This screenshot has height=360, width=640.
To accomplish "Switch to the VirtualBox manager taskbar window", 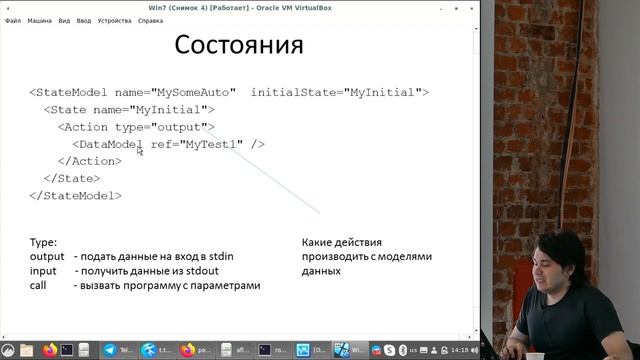I will [x=312, y=350].
